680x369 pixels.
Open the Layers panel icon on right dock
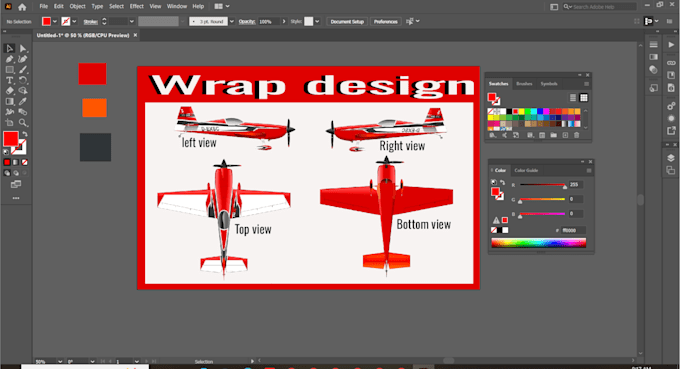click(670, 158)
